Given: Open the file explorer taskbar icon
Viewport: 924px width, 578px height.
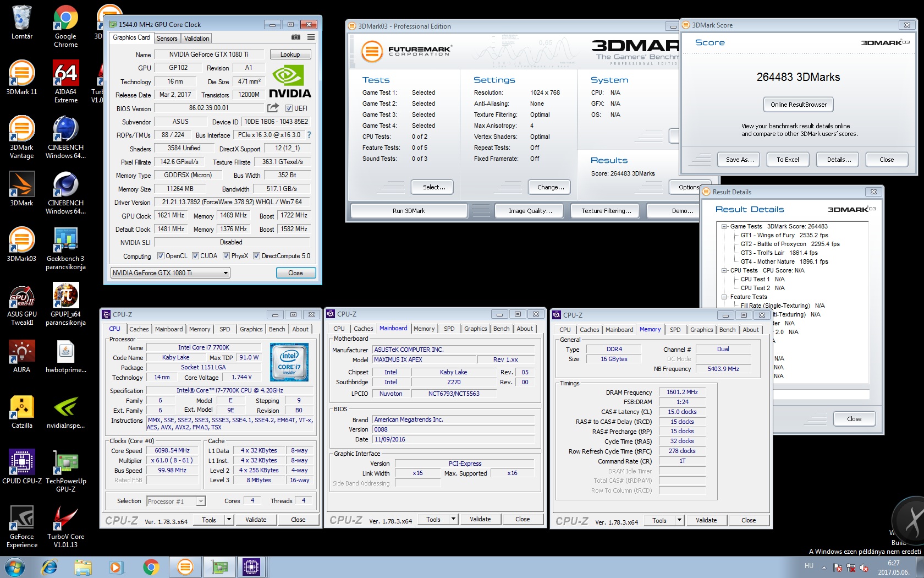Looking at the screenshot, I should point(83,566).
